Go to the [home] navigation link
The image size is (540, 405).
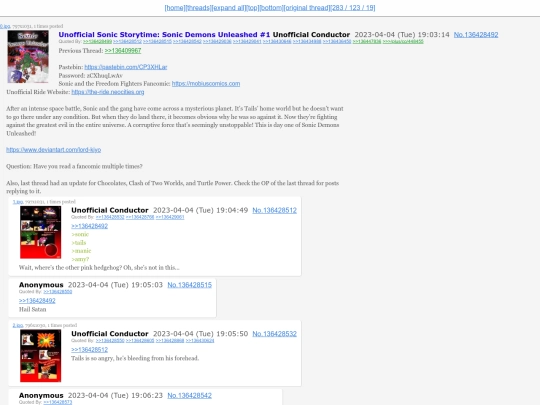coord(175,8)
